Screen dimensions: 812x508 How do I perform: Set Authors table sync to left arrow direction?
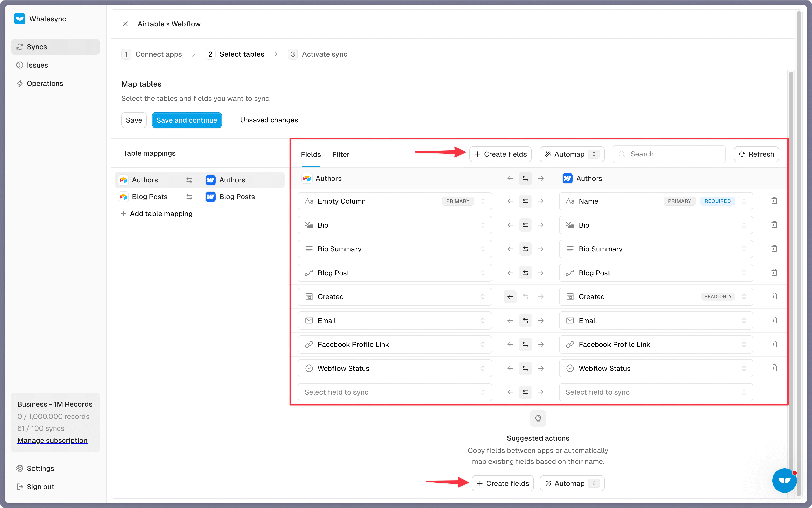(x=510, y=178)
